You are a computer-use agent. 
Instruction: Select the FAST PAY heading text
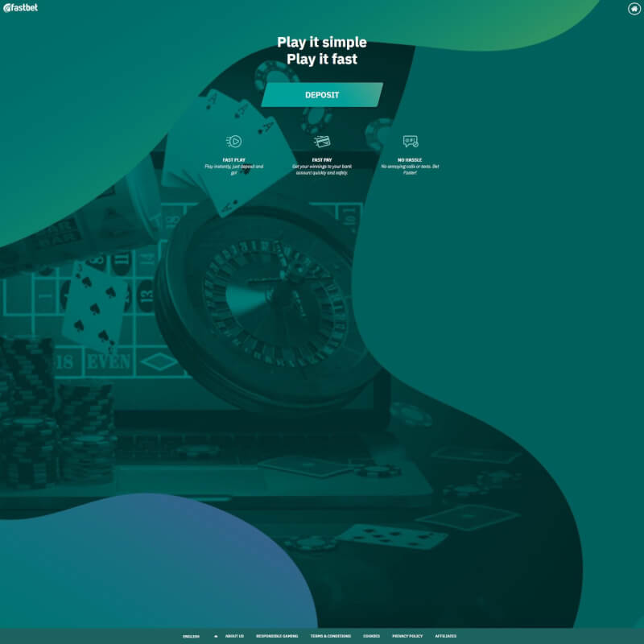click(322, 160)
